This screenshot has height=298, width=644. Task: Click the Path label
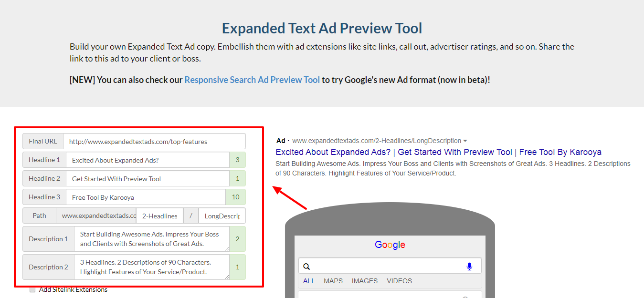(x=40, y=216)
